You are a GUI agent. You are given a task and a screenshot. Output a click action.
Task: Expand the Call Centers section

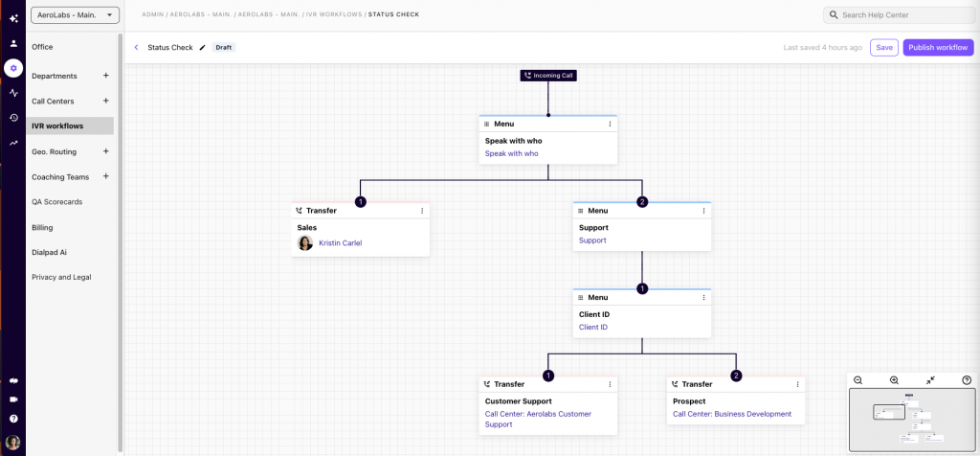105,101
